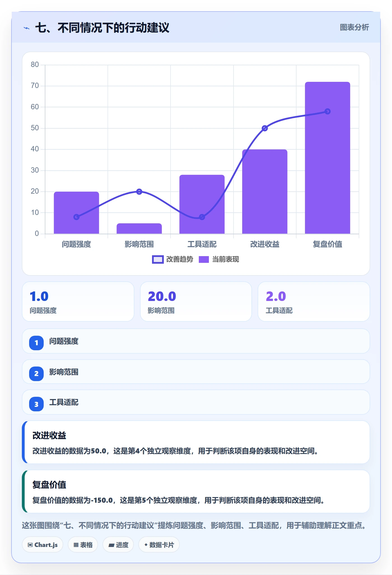
Task: Click the 改进收益 bar in chart
Action: (265, 192)
